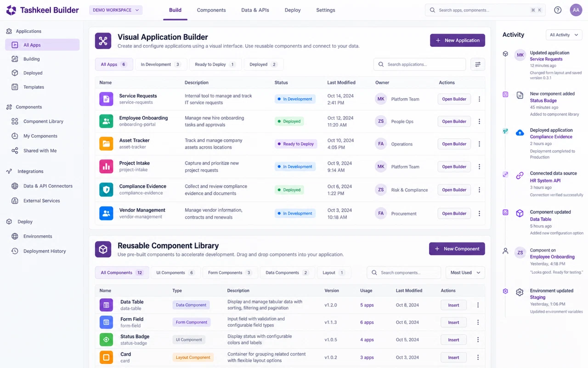588x368 pixels.
Task: Click the applications filter settings icon
Action: point(478,64)
